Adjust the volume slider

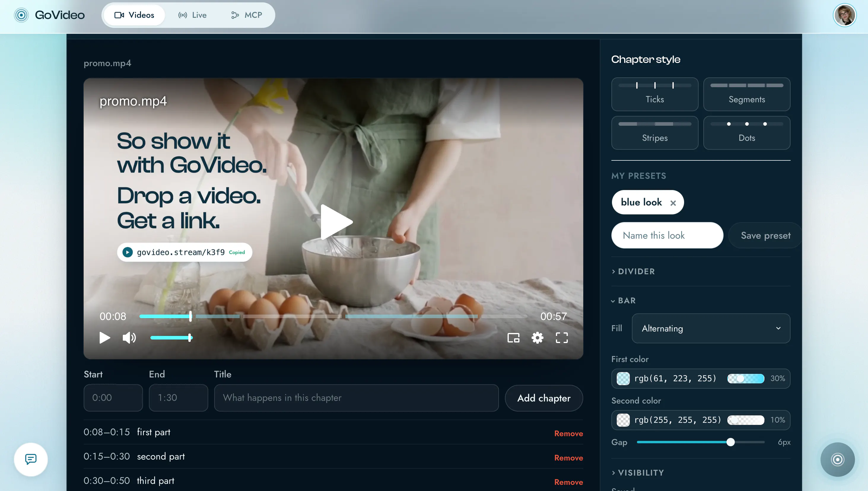pos(171,337)
